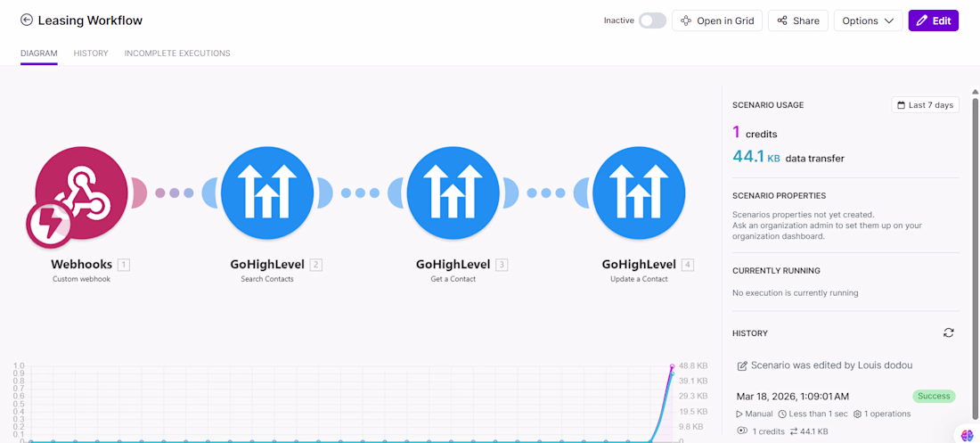Click the 1 credits usage value
Screen dimensions: 980x443
[x=755, y=134]
